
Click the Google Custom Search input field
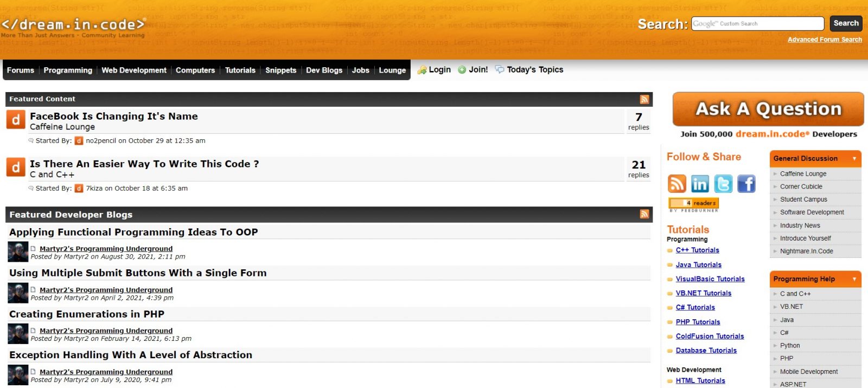[x=757, y=24]
